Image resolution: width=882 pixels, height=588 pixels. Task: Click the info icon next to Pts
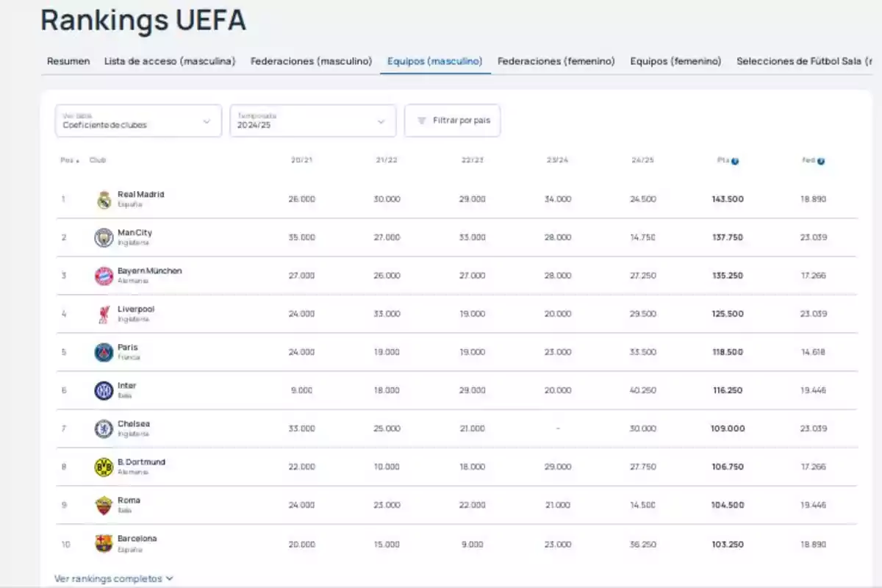coord(735,161)
